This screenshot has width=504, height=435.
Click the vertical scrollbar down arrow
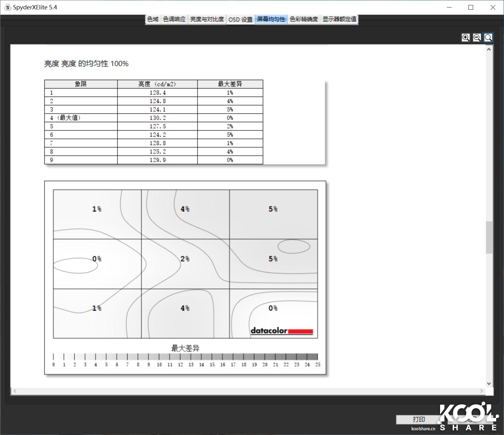point(489,384)
